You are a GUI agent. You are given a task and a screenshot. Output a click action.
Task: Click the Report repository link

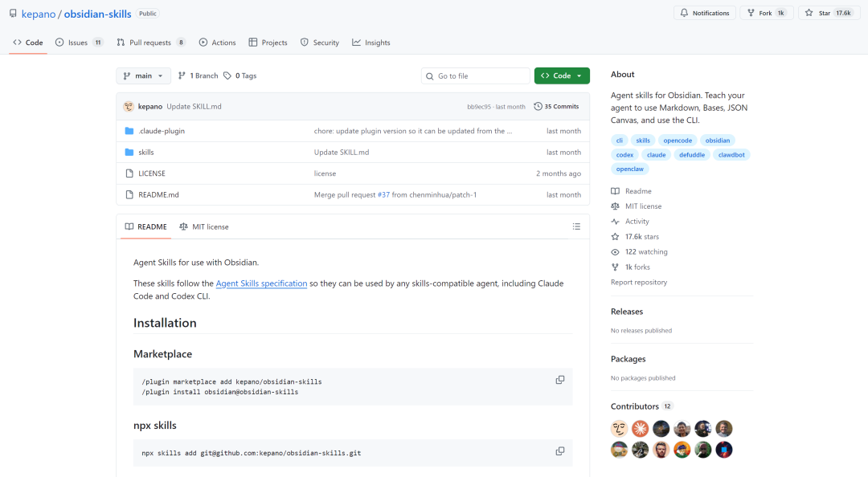[x=639, y=282]
